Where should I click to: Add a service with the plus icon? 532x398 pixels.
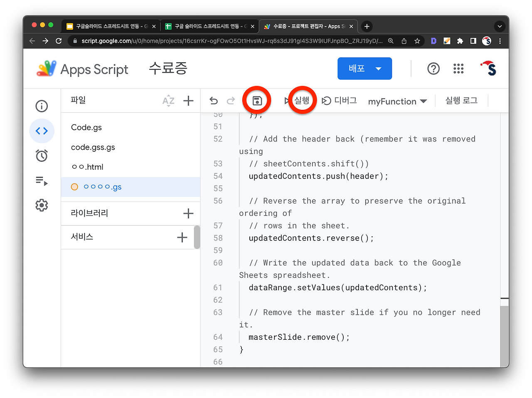pyautogui.click(x=182, y=237)
